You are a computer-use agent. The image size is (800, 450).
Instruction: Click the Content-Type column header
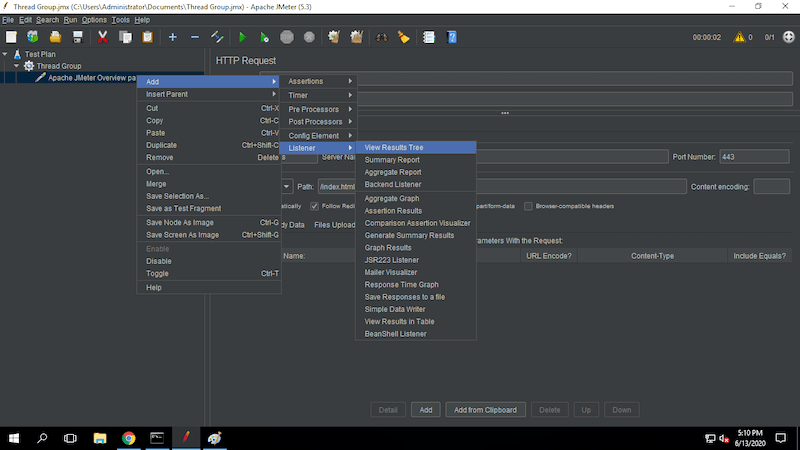coord(653,256)
